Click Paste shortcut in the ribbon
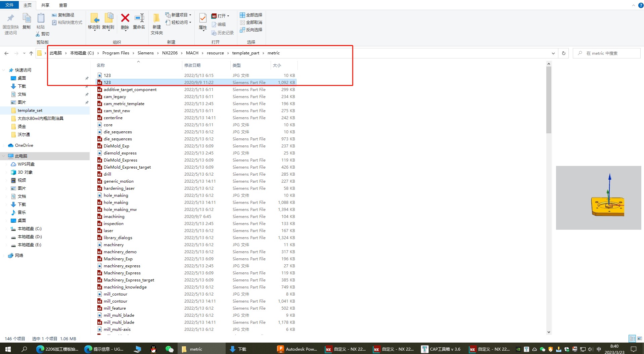 (67, 23)
